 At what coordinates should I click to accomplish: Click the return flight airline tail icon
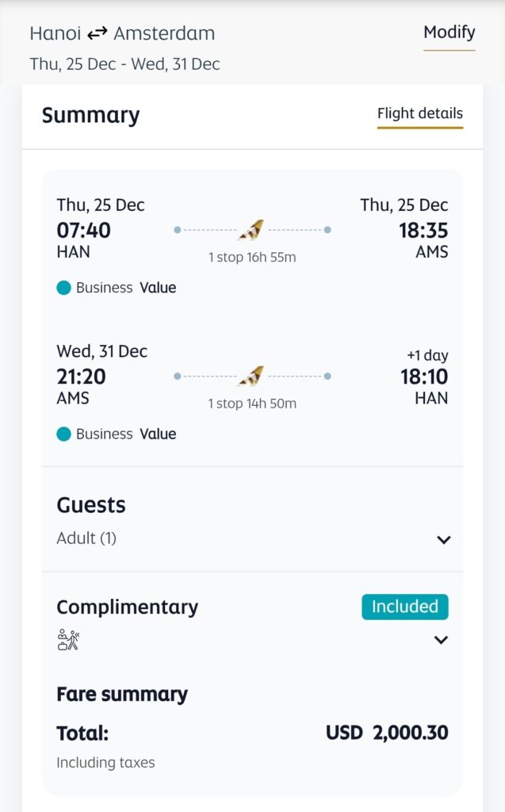point(251,376)
